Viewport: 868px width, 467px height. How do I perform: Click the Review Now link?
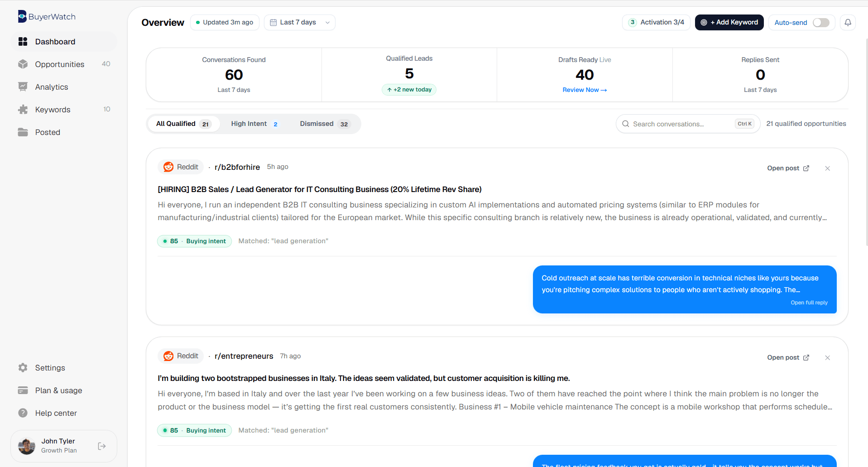tap(585, 90)
